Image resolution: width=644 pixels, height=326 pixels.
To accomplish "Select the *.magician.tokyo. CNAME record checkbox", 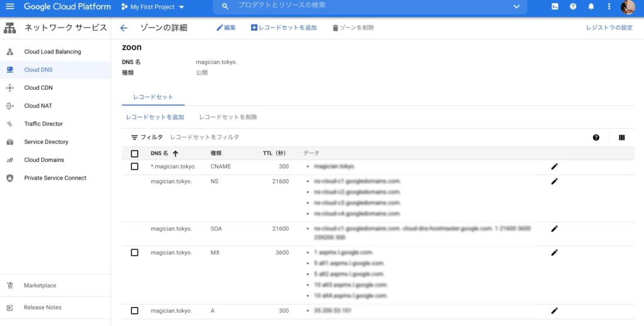I will click(135, 166).
